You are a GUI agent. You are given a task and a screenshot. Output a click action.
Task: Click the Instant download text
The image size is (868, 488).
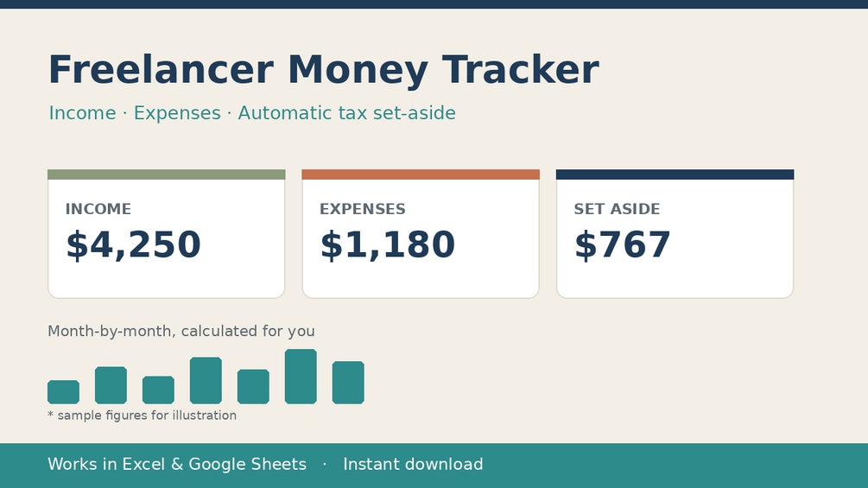point(413,464)
